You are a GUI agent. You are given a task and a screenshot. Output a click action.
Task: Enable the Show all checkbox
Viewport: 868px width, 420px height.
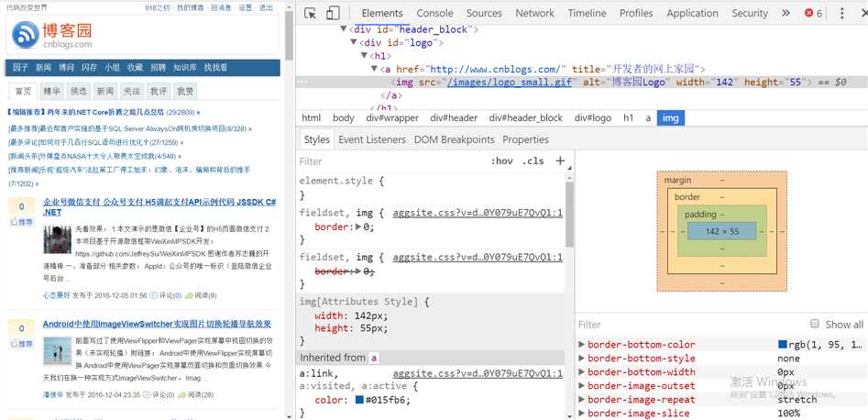click(814, 324)
